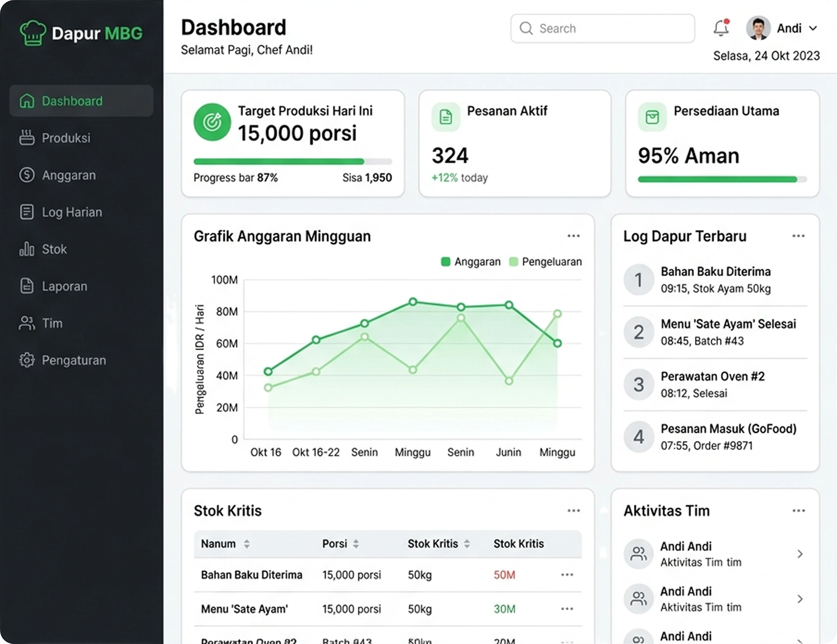Click the Produksi cooking pot icon
The image size is (837, 644).
(27, 138)
